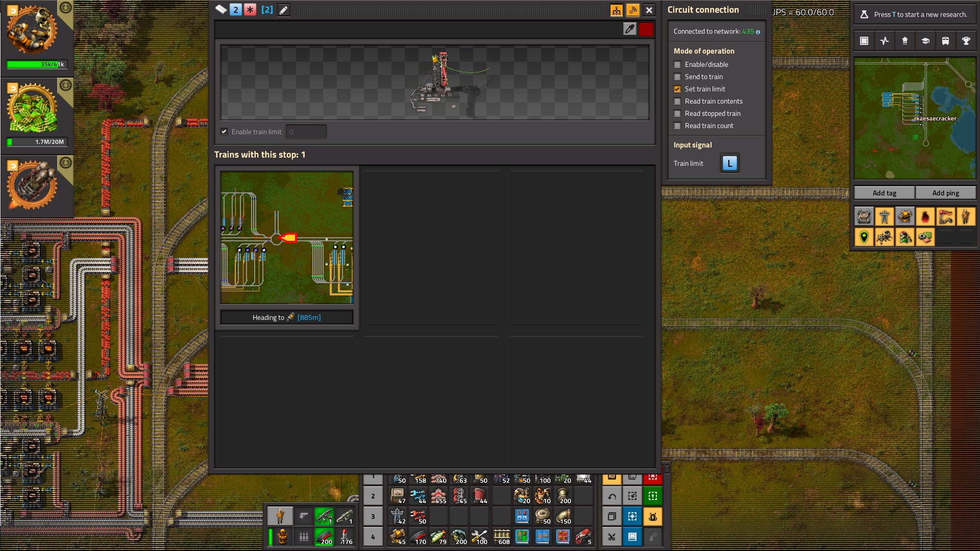Click the train limit value input field

click(x=306, y=132)
